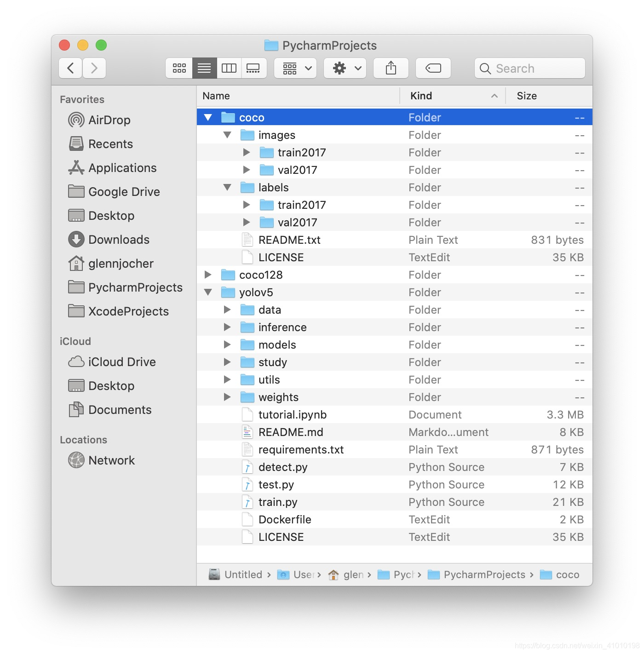This screenshot has height=654, width=644.
Task: Select the test.py Python file icon
Action: (x=247, y=485)
